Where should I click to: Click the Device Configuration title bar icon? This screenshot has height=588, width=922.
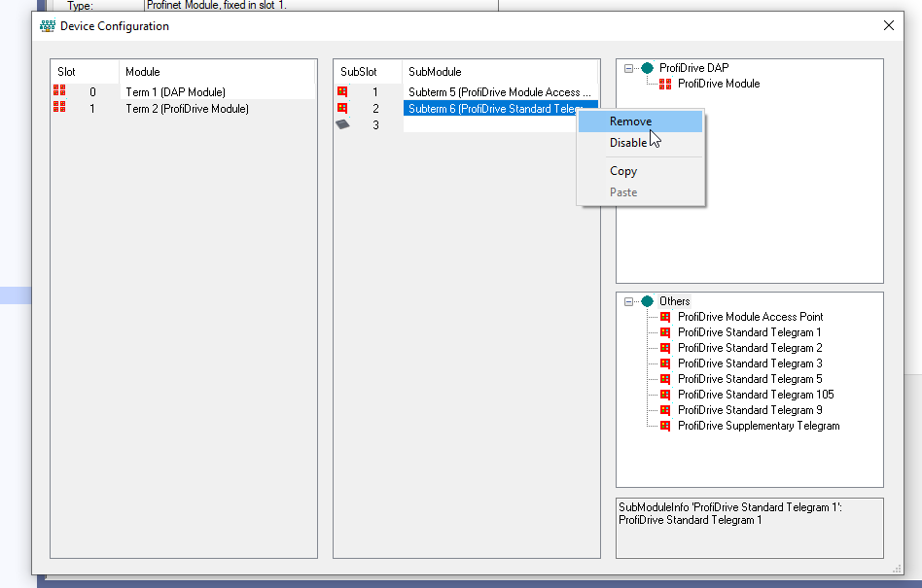pos(47,26)
